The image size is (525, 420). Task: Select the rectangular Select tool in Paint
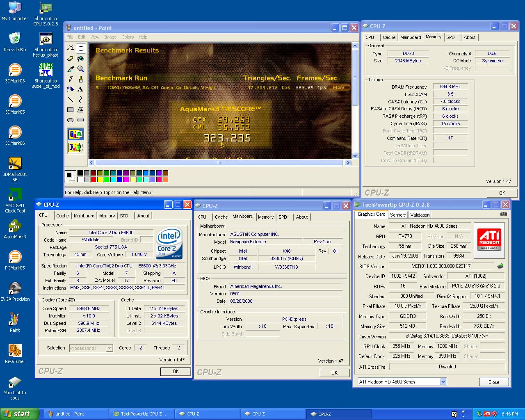[x=81, y=48]
